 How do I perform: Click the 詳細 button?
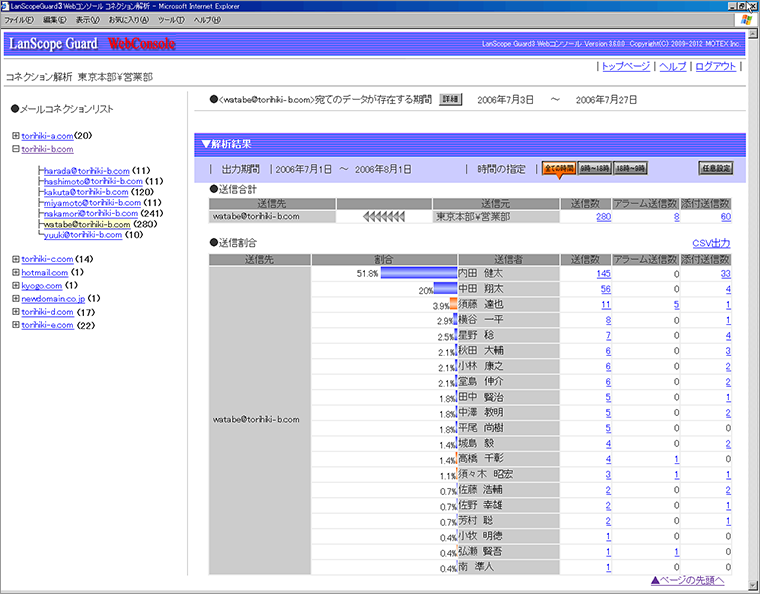coord(450,99)
